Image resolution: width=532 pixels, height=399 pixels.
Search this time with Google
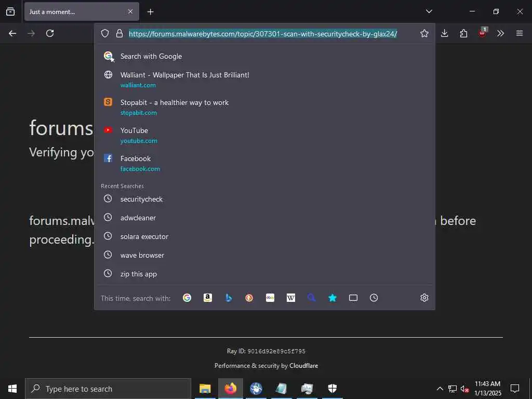pyautogui.click(x=187, y=298)
